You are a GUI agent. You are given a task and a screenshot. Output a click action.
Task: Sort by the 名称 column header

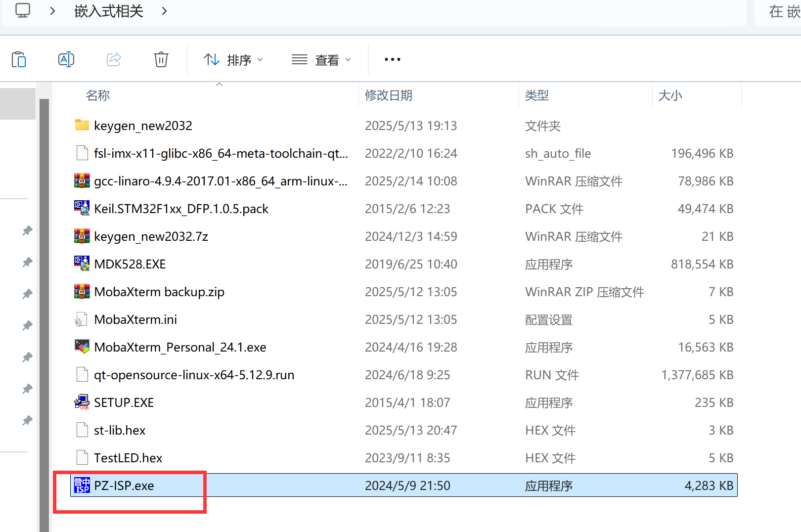[98, 95]
